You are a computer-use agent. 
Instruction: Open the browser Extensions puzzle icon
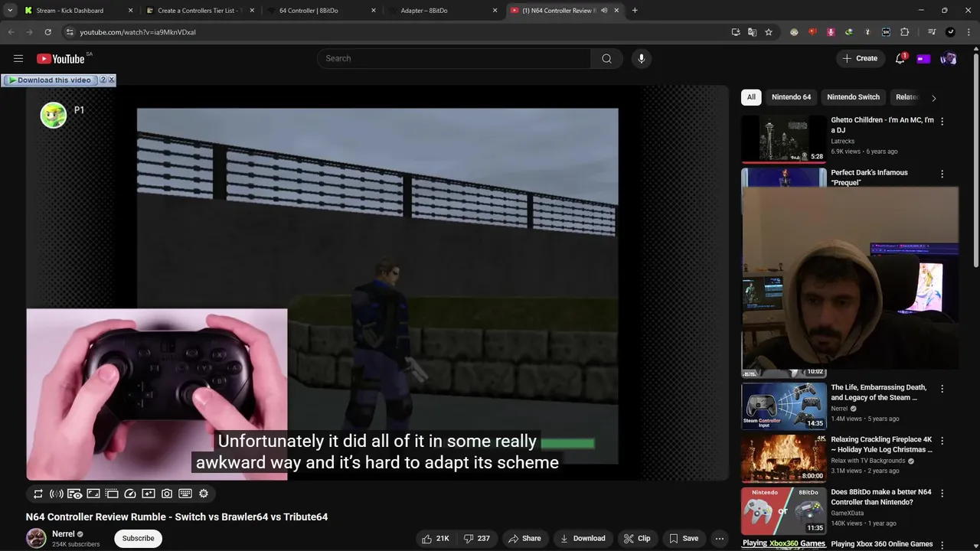pos(904,32)
